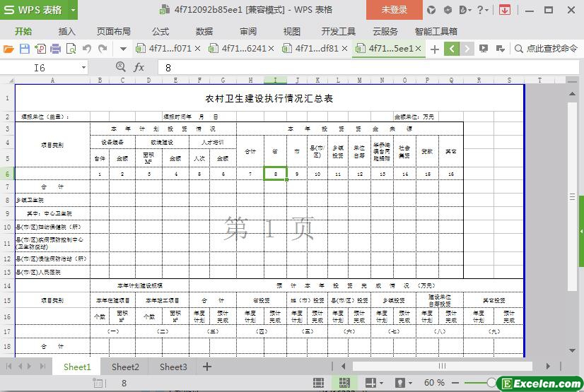
Task: Click the save icon in quick toolbar
Action: (24, 49)
